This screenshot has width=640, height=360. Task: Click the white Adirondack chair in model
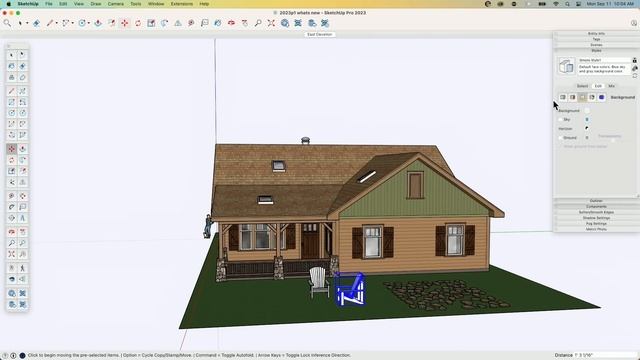319,282
